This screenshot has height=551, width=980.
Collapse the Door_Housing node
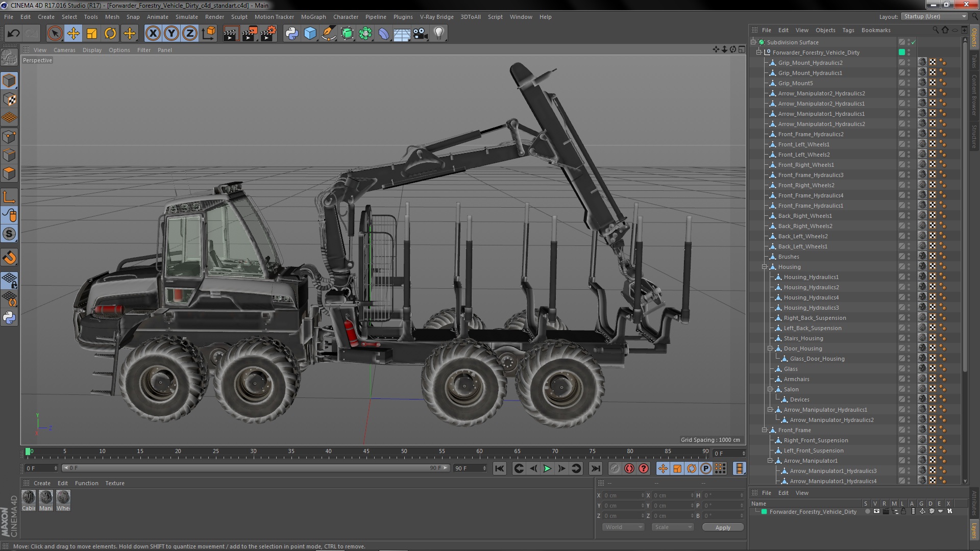[x=770, y=348]
